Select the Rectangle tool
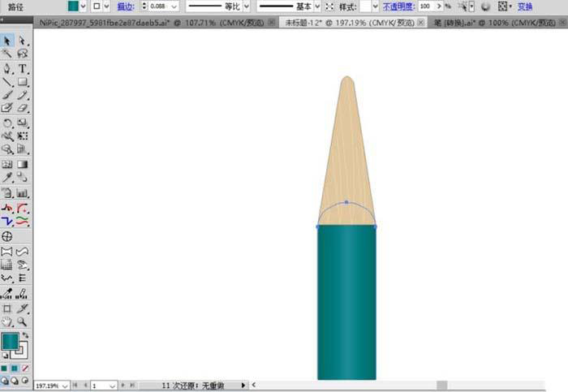This screenshot has width=568, height=392. click(23, 82)
